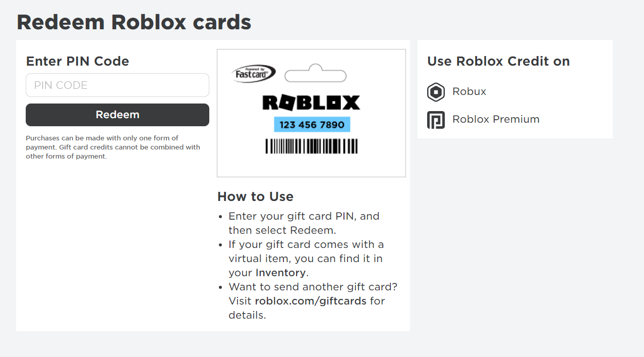Image resolution: width=644 pixels, height=357 pixels.
Task: Click the "Enter PIN Code" heading
Action: pos(77,61)
